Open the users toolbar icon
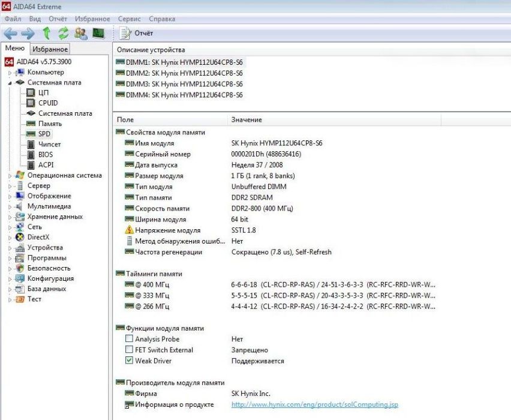Screen dimensions: 511x420 (x=81, y=33)
